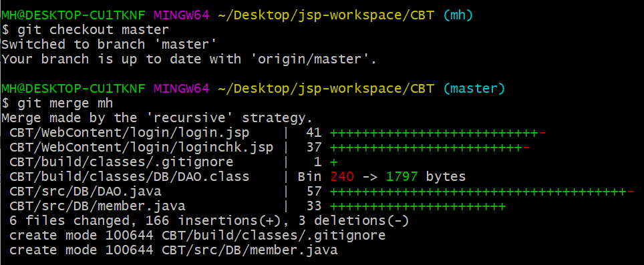Click the "Switched to branch 'master'" line
The height and width of the screenshot is (265, 644).
(110, 44)
